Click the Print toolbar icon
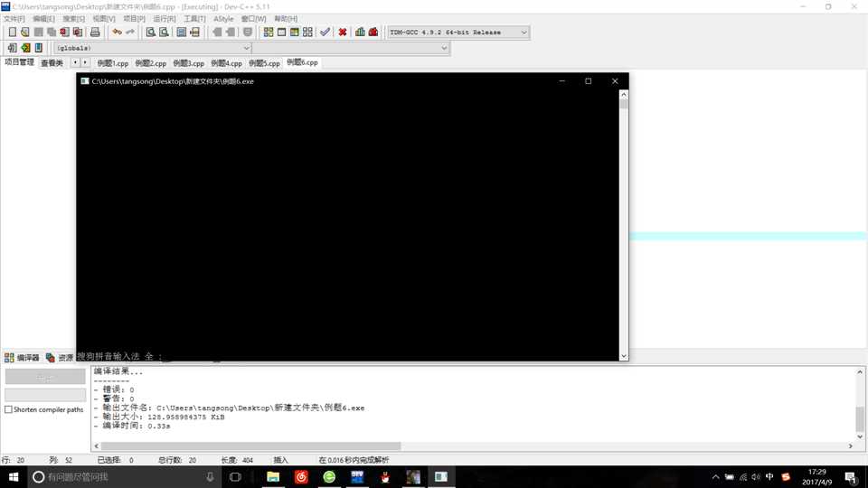The width and height of the screenshot is (868, 488). coord(95,33)
